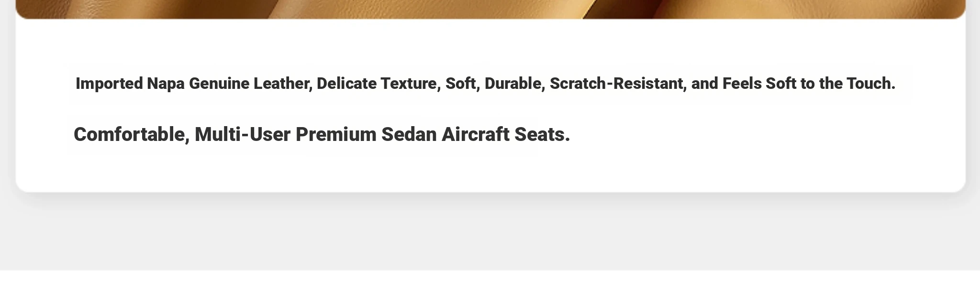Click the word "Sedan" in the heading
This screenshot has width=980, height=290.
409,135
